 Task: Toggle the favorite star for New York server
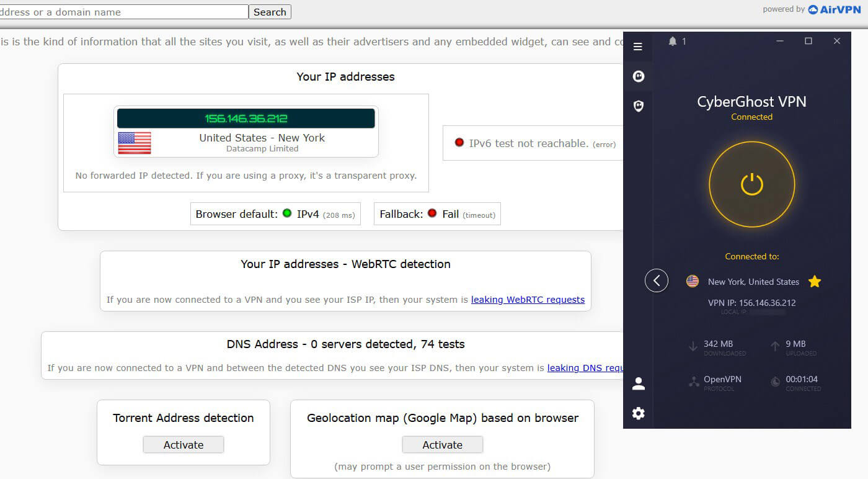coord(814,281)
